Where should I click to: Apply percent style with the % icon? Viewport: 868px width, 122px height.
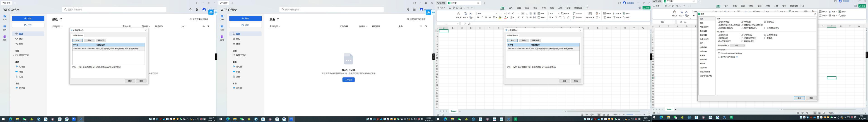[556, 17]
